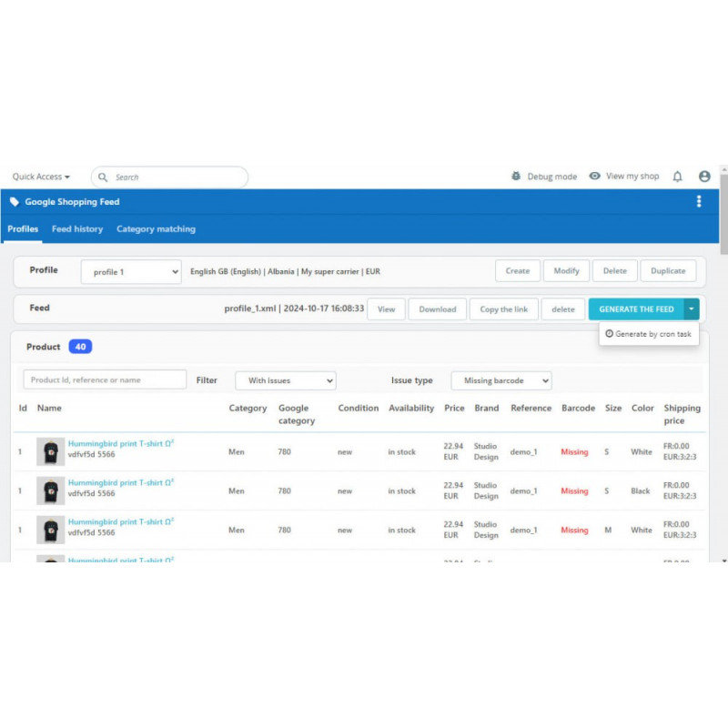Open the Missing barcode issue type dropdown
Image resolution: width=728 pixels, height=728 pixels.
click(500, 380)
